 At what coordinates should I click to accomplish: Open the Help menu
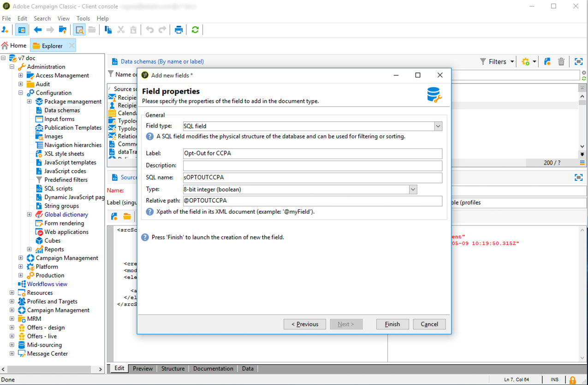pyautogui.click(x=103, y=18)
